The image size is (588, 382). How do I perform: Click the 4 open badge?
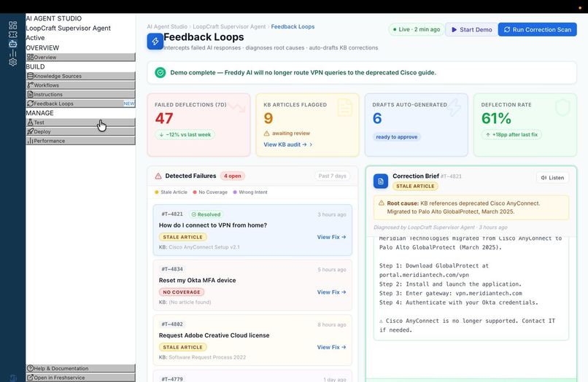[233, 176]
